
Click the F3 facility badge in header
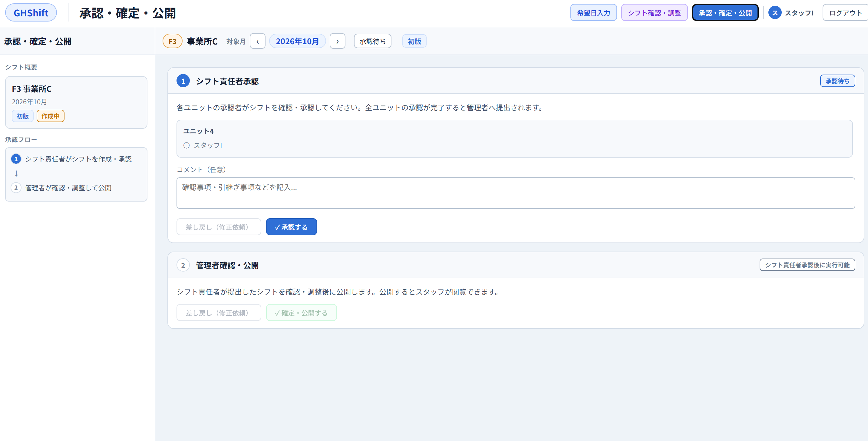point(173,41)
